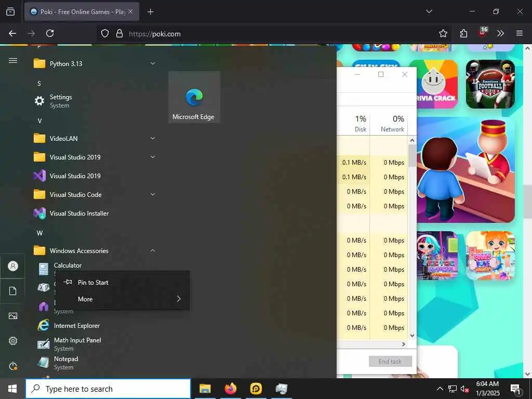This screenshot has width=532, height=399.
Task: Open the red extension with badge 16
Action: click(x=482, y=33)
